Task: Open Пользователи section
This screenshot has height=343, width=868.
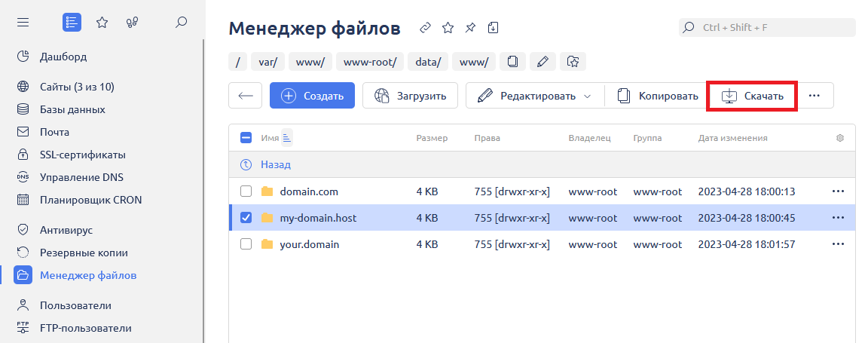Action: tap(75, 305)
